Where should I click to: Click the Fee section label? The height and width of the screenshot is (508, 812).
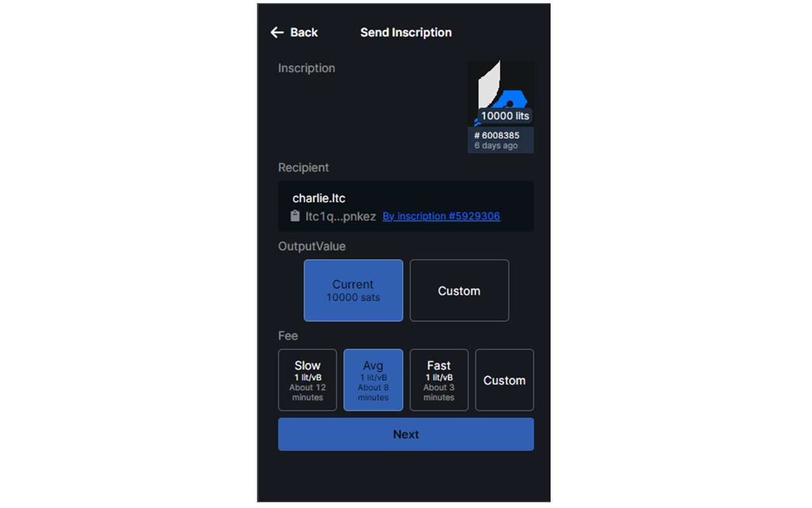coord(288,335)
